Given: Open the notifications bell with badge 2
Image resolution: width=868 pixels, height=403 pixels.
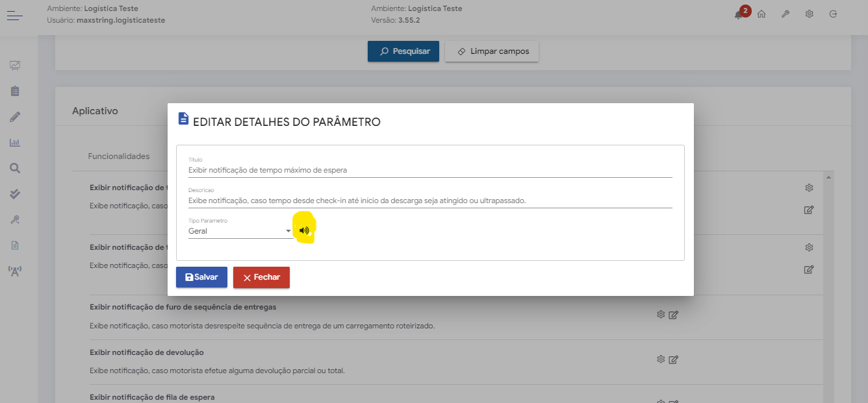Looking at the screenshot, I should (739, 15).
